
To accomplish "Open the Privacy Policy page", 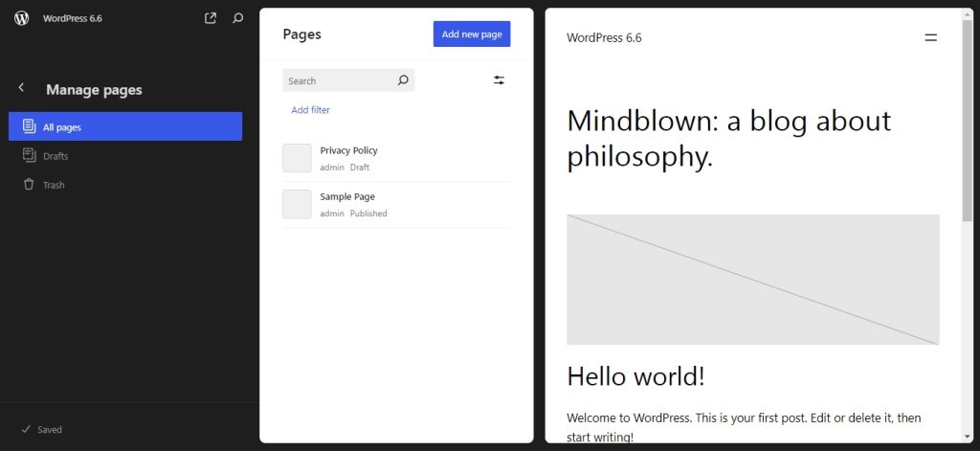I will pos(348,150).
